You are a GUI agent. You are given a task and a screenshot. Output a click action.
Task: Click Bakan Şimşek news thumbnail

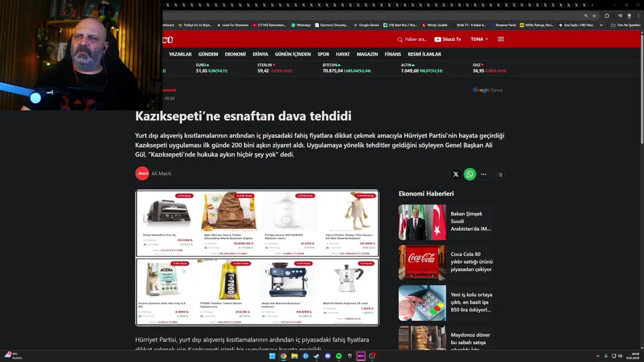(422, 222)
